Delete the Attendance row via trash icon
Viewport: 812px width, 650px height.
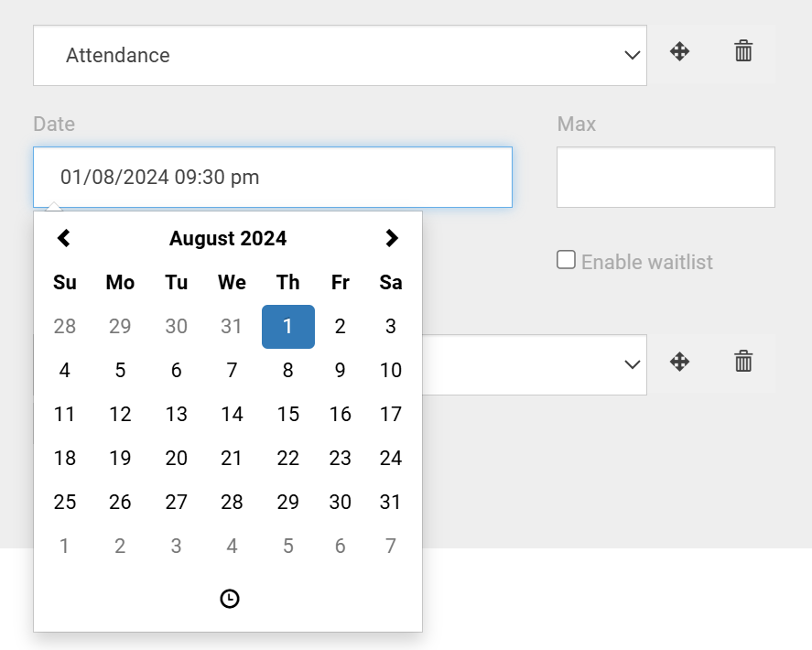(x=743, y=51)
